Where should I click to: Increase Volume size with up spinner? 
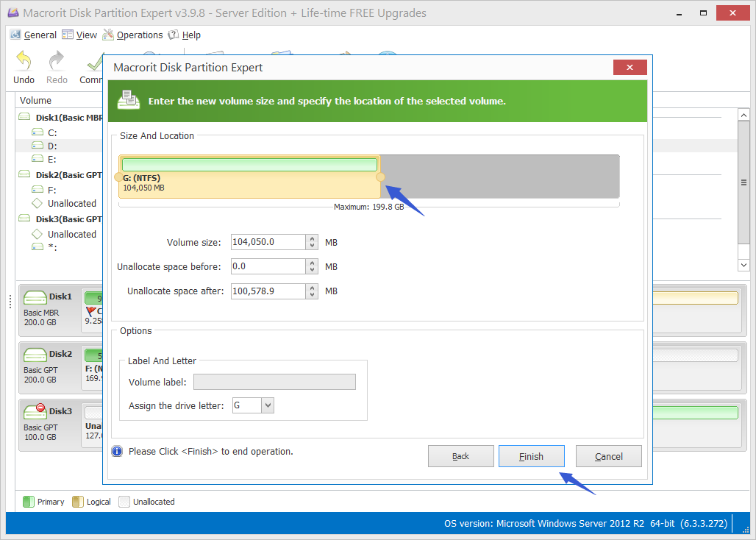312,238
